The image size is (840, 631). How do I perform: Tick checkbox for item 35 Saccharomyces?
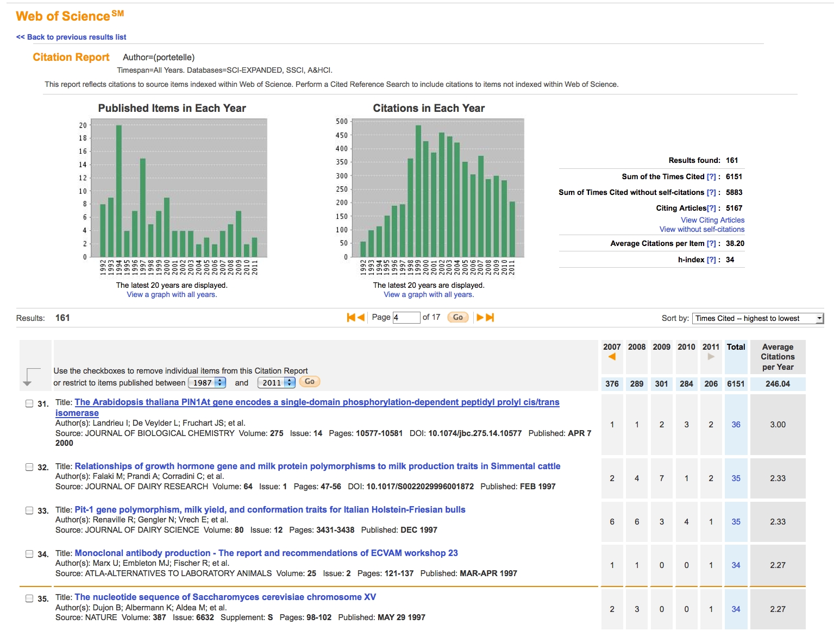29,598
